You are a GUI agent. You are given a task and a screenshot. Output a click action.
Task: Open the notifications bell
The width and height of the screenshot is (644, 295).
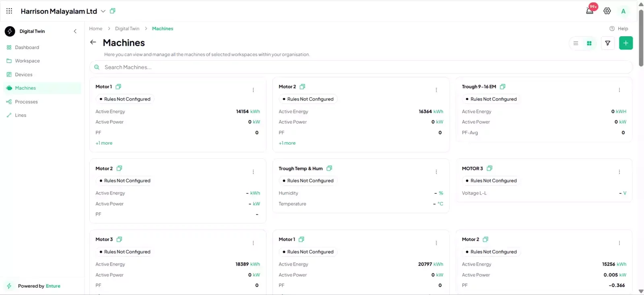click(x=590, y=11)
